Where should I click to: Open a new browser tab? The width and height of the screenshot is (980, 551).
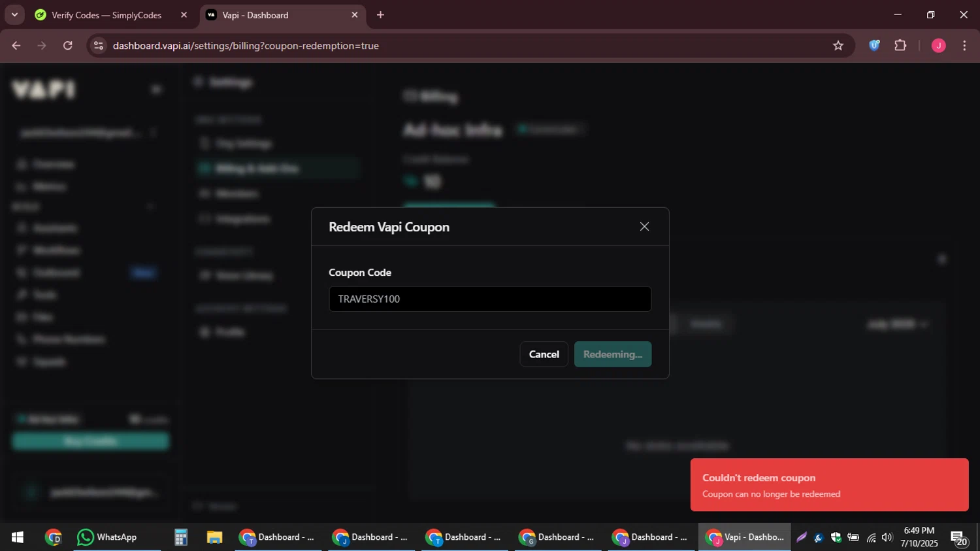(x=380, y=15)
